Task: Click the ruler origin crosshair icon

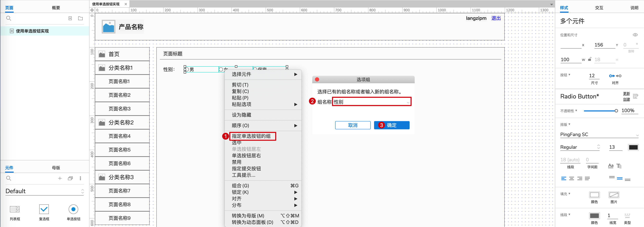Action: coord(92,10)
